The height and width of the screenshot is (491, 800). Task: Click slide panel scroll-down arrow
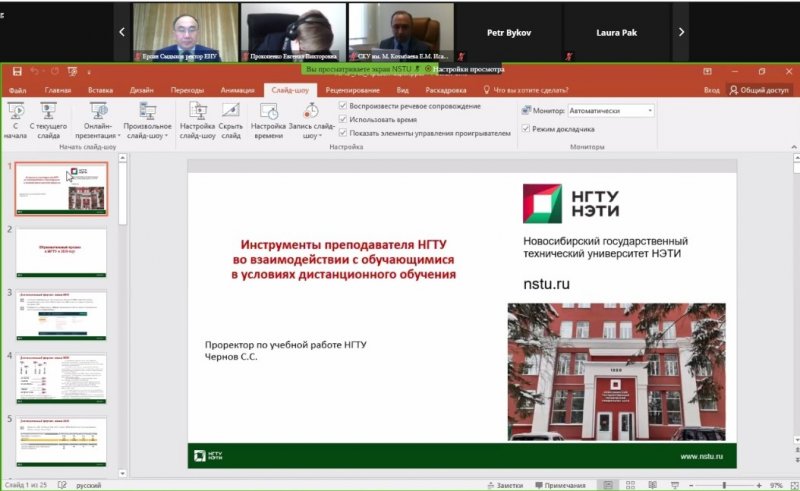pos(122,473)
